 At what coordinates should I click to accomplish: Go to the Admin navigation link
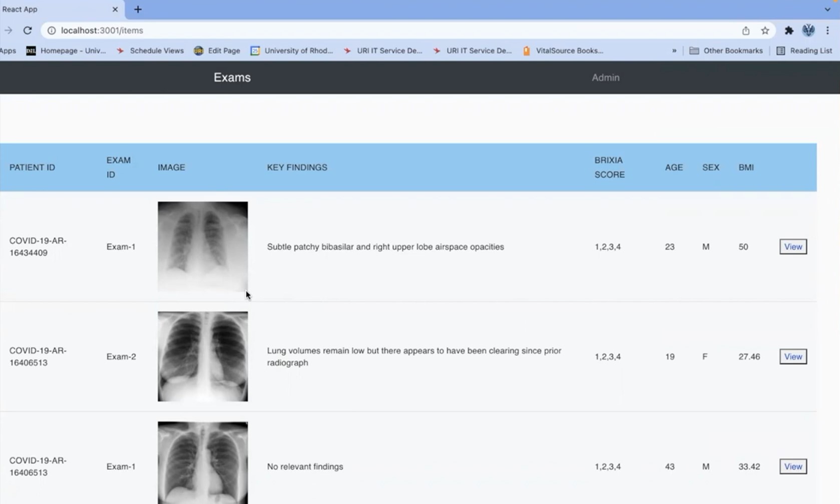(605, 78)
